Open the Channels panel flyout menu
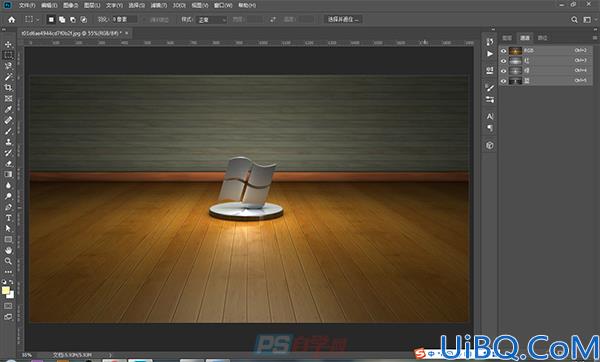The height and width of the screenshot is (362, 600). [595, 38]
